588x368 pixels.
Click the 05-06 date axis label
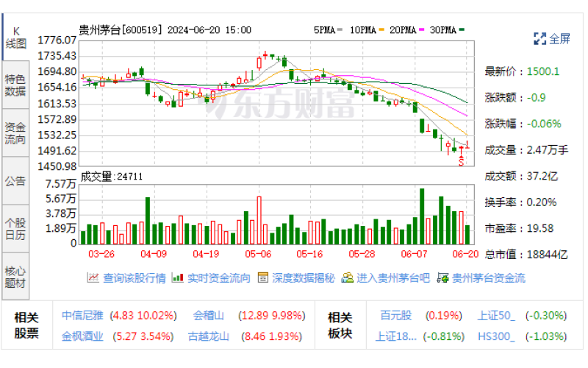coord(258,254)
